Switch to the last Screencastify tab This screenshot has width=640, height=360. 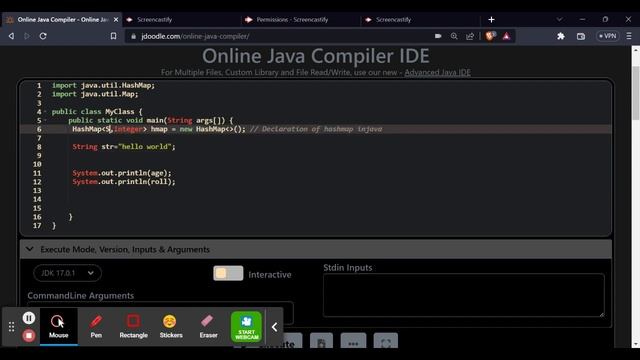(420, 20)
